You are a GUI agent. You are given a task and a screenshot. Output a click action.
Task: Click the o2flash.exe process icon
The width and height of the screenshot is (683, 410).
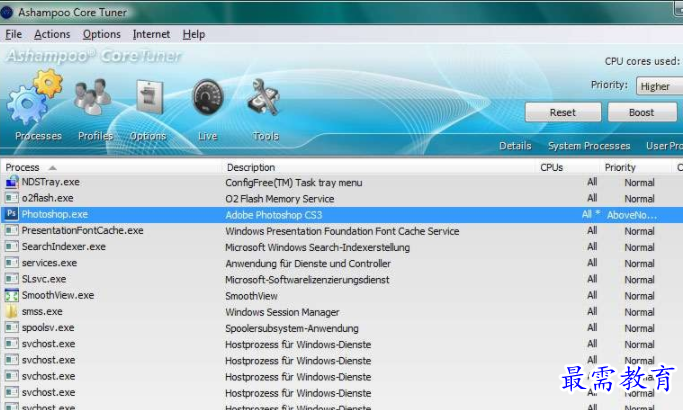point(12,198)
